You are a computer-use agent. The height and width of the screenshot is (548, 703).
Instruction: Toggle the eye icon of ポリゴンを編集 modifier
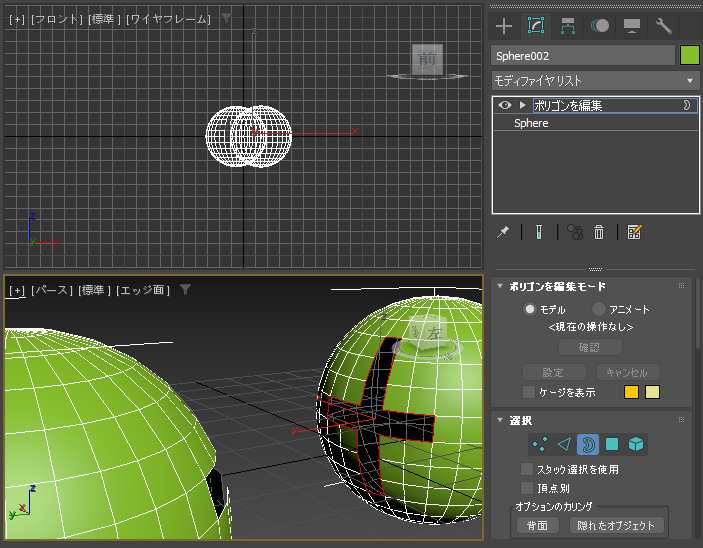click(x=505, y=105)
